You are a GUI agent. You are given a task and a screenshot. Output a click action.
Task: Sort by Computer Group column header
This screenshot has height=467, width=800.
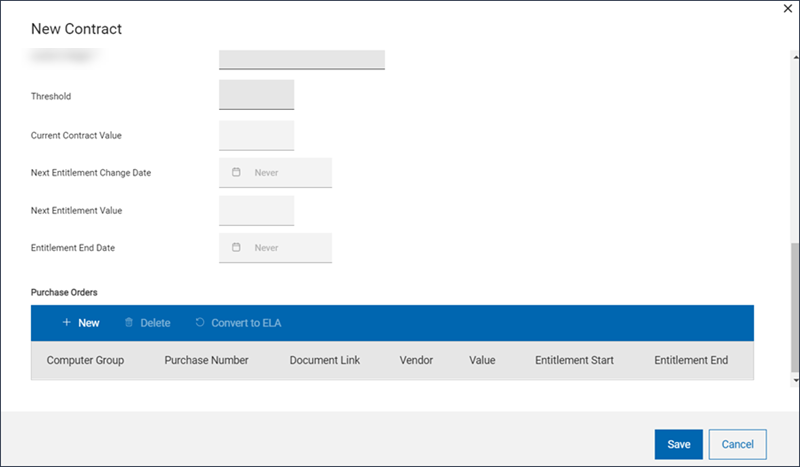pyautogui.click(x=85, y=360)
